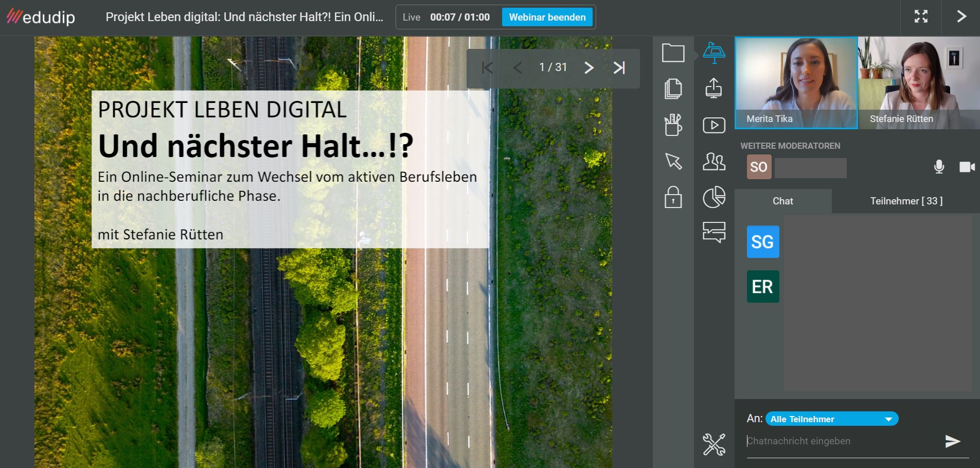Open the presentation mode icon
The image size is (980, 468).
click(714, 53)
